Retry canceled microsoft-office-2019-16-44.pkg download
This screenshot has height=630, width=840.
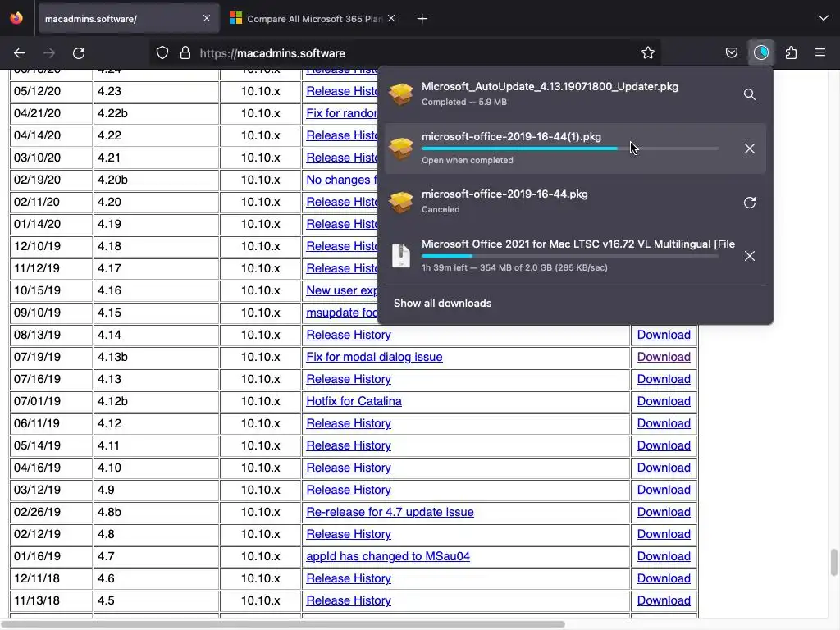click(x=750, y=203)
